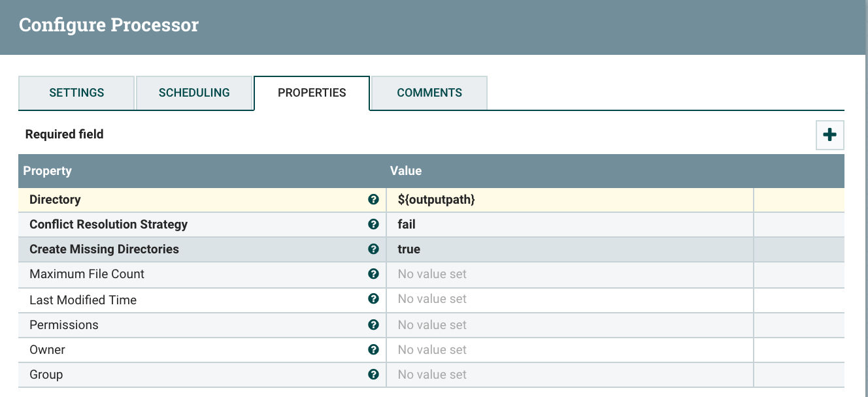Click the help icon beside Directory
Screen dimensions: 868x397
373,200
